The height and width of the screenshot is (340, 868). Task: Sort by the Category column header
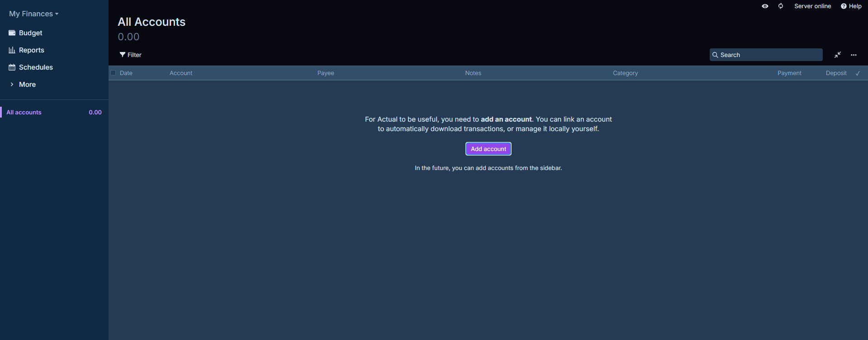tap(626, 73)
